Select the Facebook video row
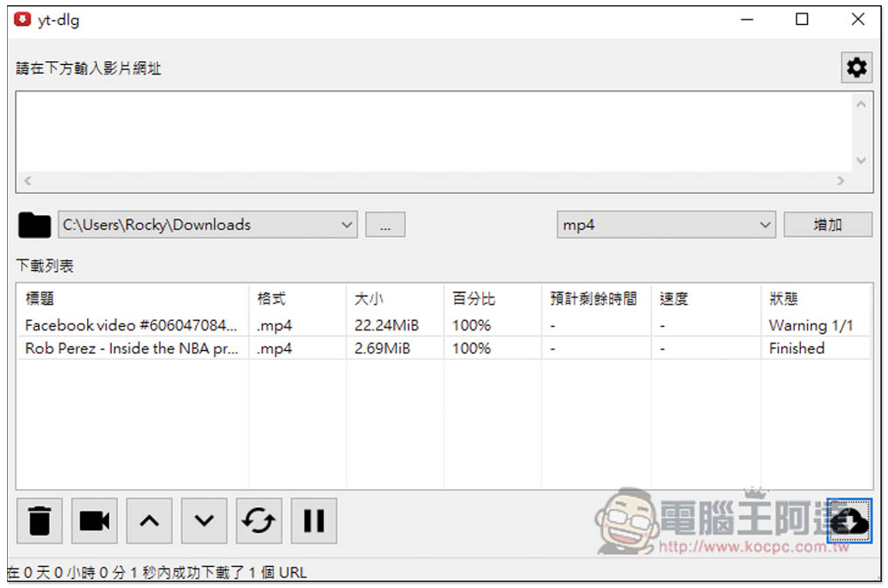Screen dimensions: 888x588 [131, 325]
